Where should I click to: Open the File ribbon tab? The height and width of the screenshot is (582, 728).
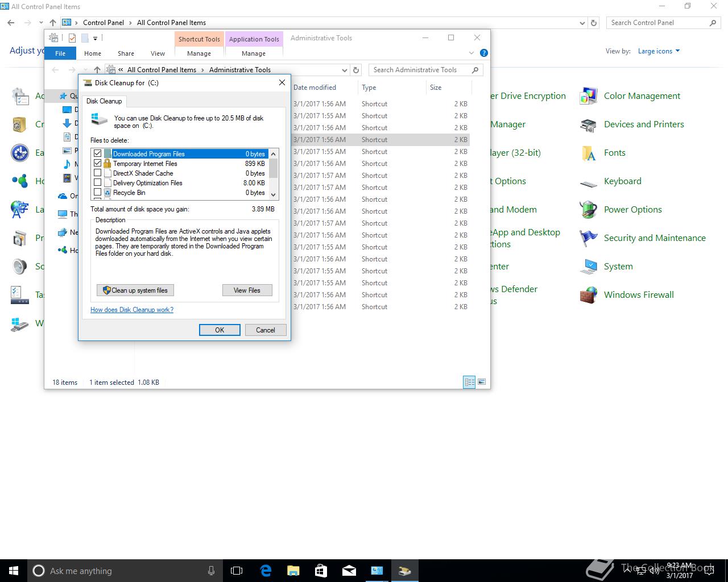click(60, 53)
